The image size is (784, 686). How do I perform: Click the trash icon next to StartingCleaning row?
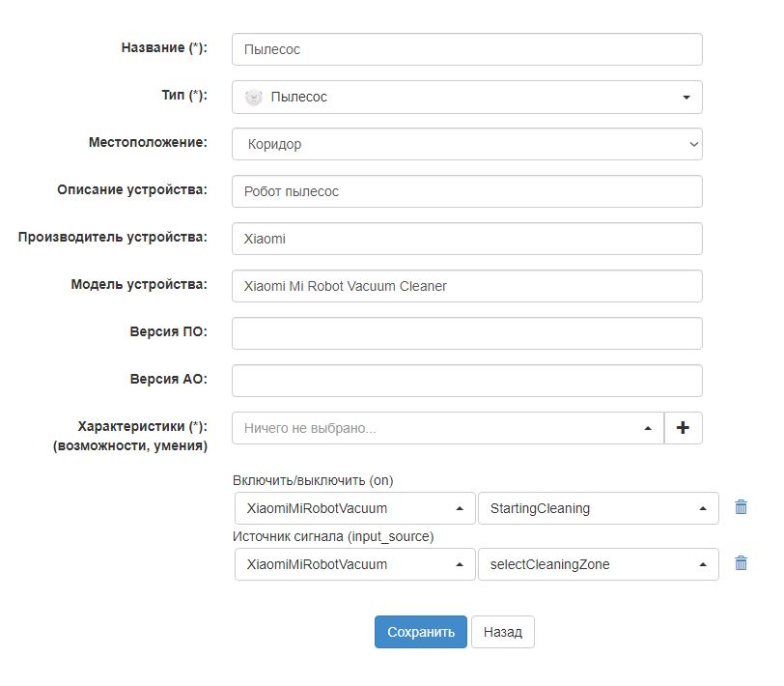pyautogui.click(x=742, y=507)
